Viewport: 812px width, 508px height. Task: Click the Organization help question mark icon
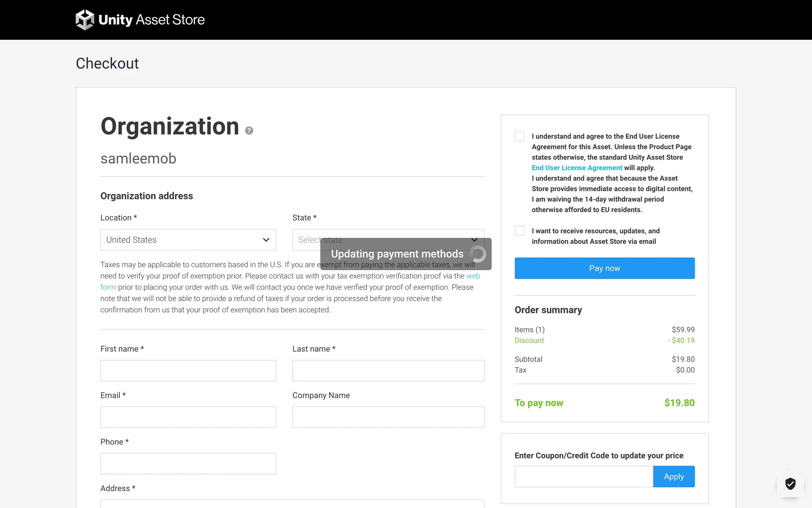[249, 130]
